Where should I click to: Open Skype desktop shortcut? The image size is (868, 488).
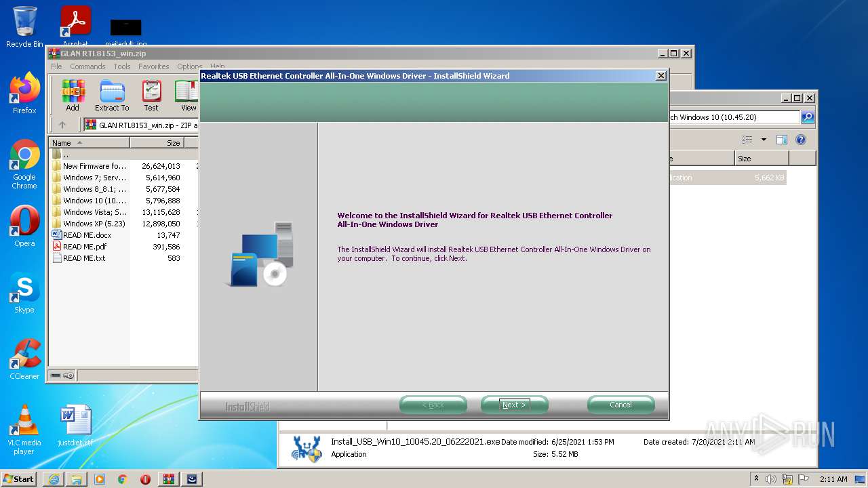24,293
